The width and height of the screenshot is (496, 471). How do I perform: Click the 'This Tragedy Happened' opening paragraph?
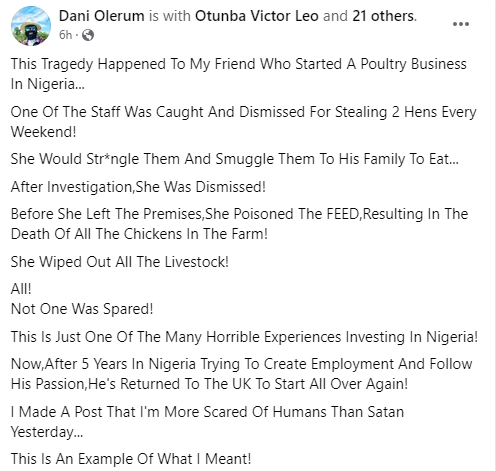click(x=239, y=74)
